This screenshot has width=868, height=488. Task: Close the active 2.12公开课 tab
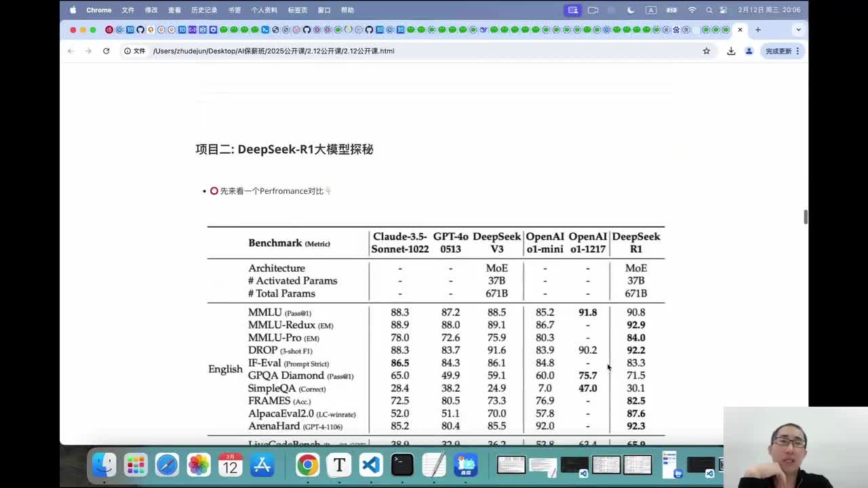point(740,30)
